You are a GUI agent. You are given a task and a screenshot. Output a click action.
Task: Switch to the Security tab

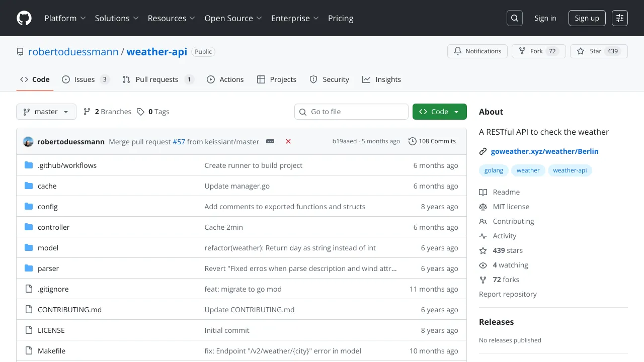pos(330,79)
